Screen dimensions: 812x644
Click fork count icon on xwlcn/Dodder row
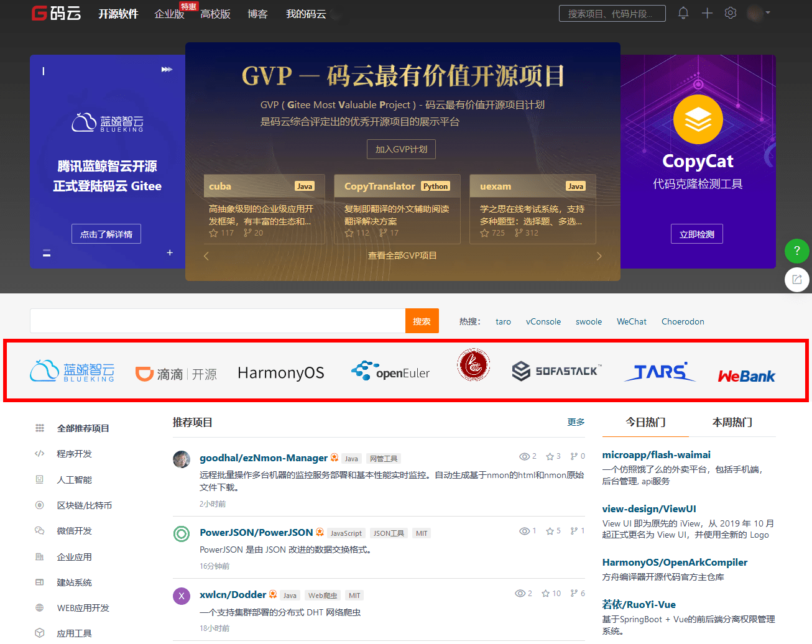574,593
